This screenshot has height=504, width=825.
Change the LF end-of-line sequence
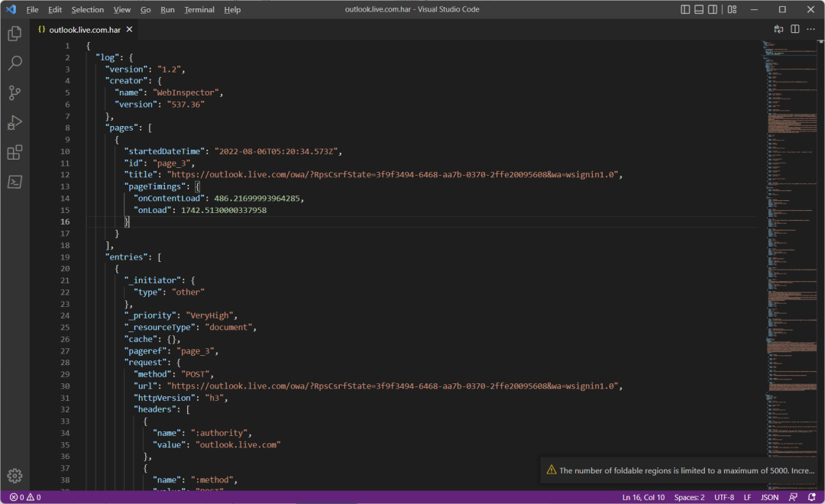747,497
